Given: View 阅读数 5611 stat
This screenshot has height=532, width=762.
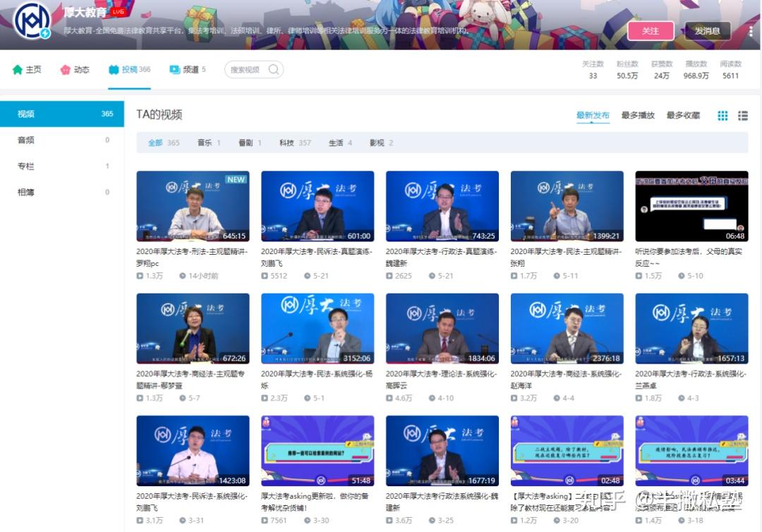Looking at the screenshot, I should [730, 69].
